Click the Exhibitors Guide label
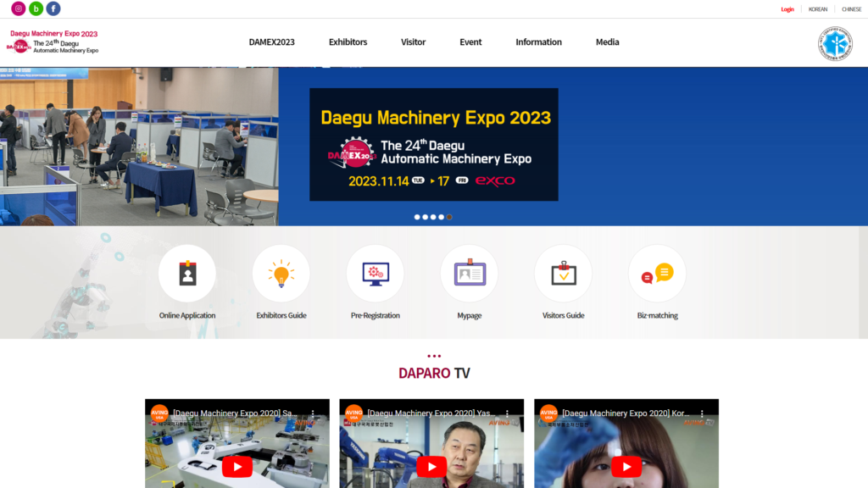The height and width of the screenshot is (488, 868). [281, 315]
